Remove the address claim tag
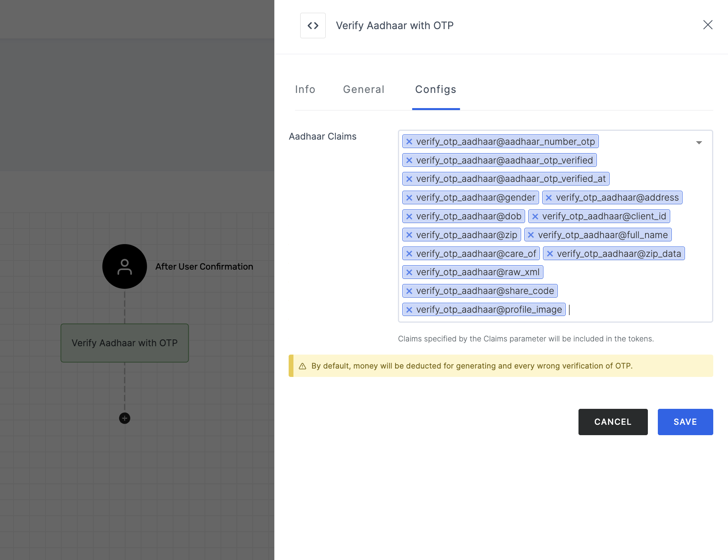The height and width of the screenshot is (560, 728). click(x=549, y=197)
